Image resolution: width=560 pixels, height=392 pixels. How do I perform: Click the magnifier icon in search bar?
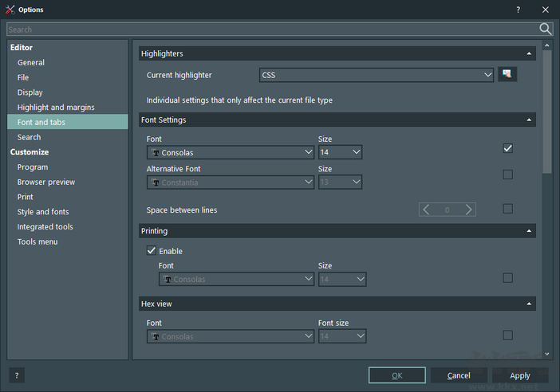coord(546,29)
